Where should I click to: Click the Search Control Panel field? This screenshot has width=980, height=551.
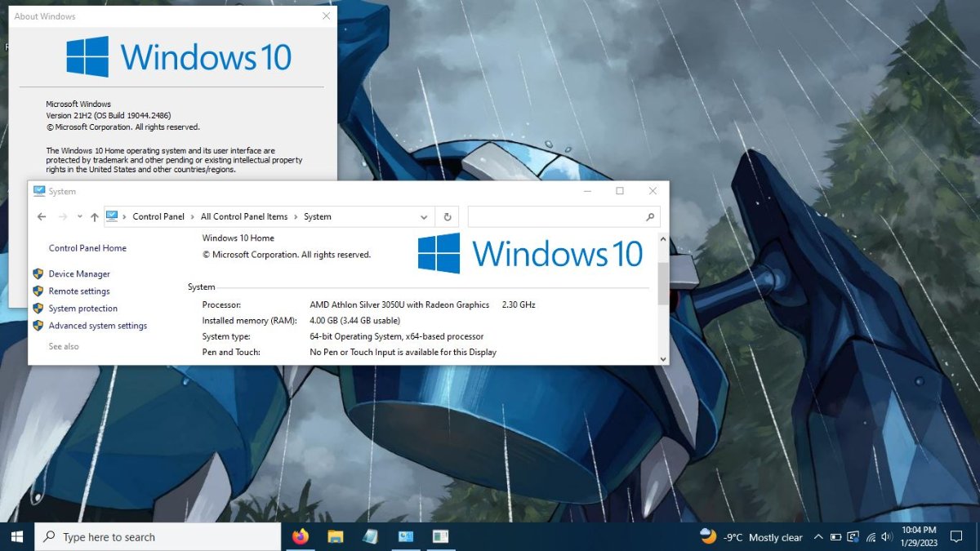tap(563, 216)
